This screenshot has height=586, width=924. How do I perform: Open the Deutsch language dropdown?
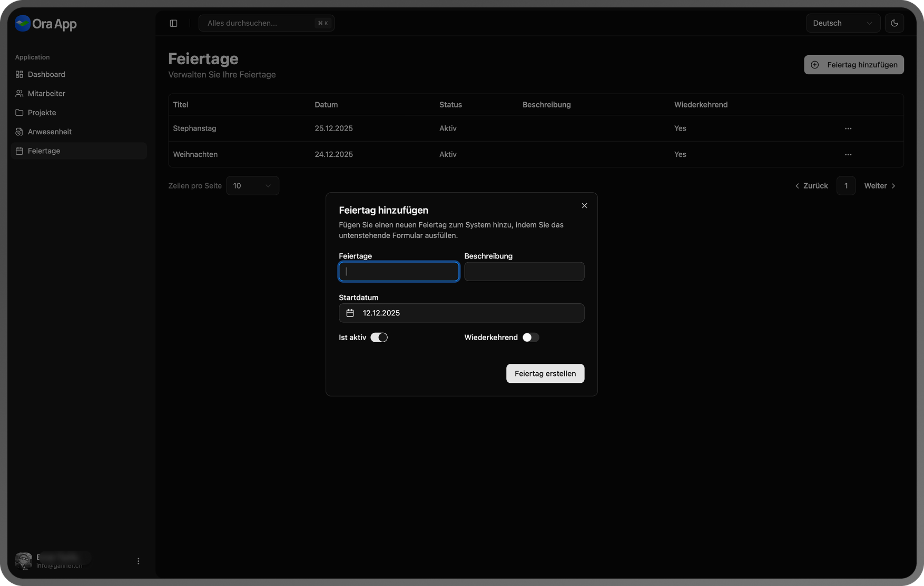click(x=842, y=23)
